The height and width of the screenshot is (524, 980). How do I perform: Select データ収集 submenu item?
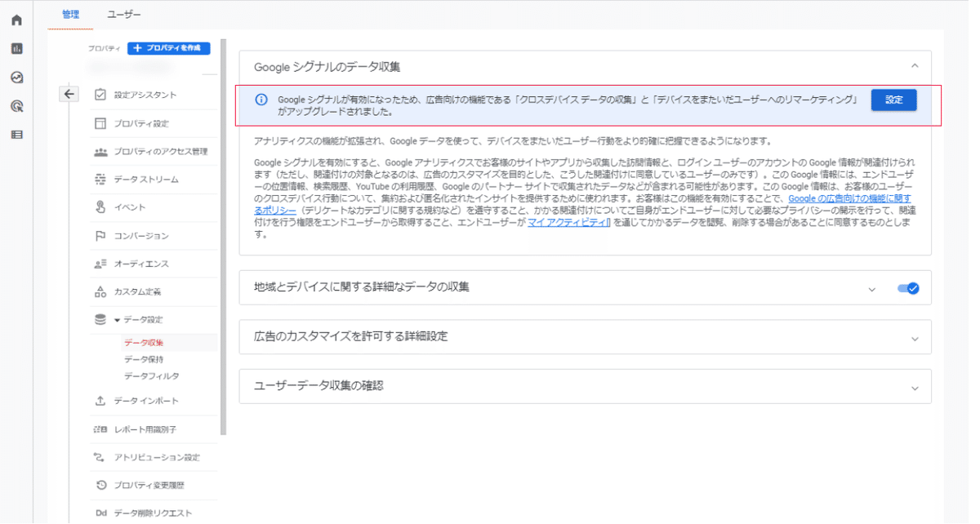tap(144, 343)
